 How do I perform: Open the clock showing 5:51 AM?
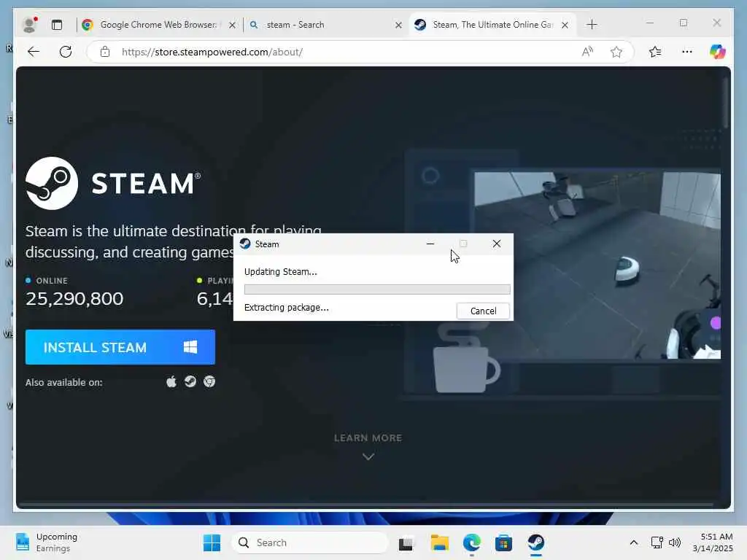point(713,542)
